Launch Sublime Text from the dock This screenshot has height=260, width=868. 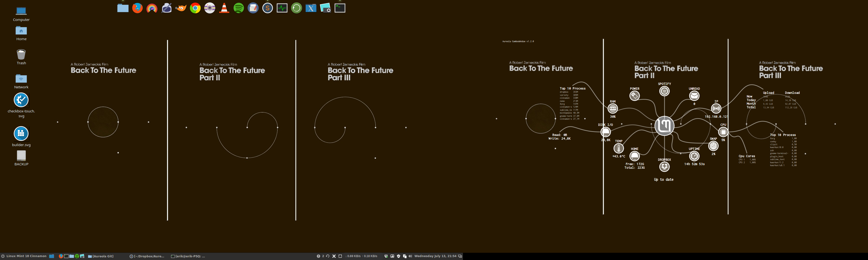point(268,8)
